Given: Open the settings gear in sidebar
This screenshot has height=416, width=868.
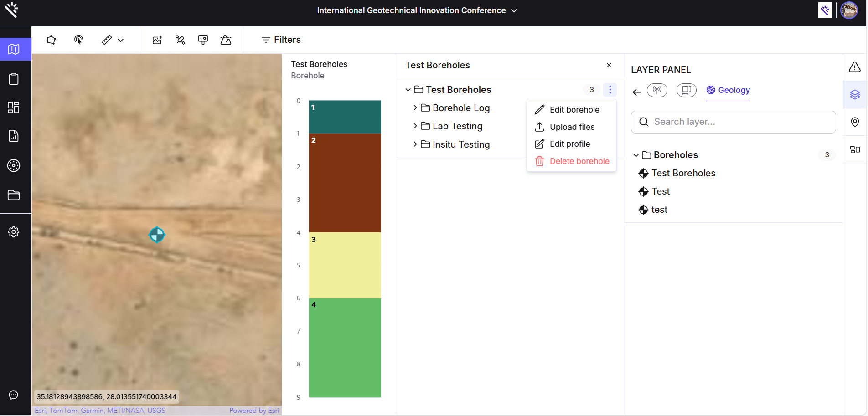Looking at the screenshot, I should pyautogui.click(x=14, y=232).
